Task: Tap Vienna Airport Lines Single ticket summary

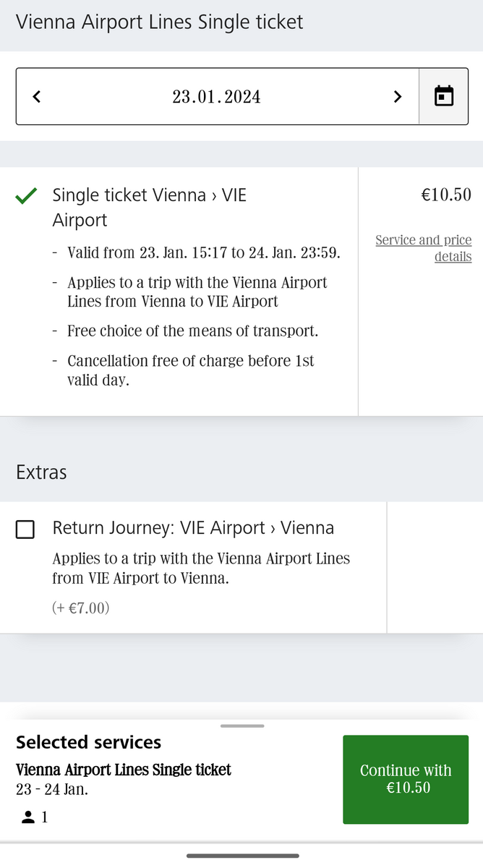Action: pyautogui.click(x=124, y=770)
